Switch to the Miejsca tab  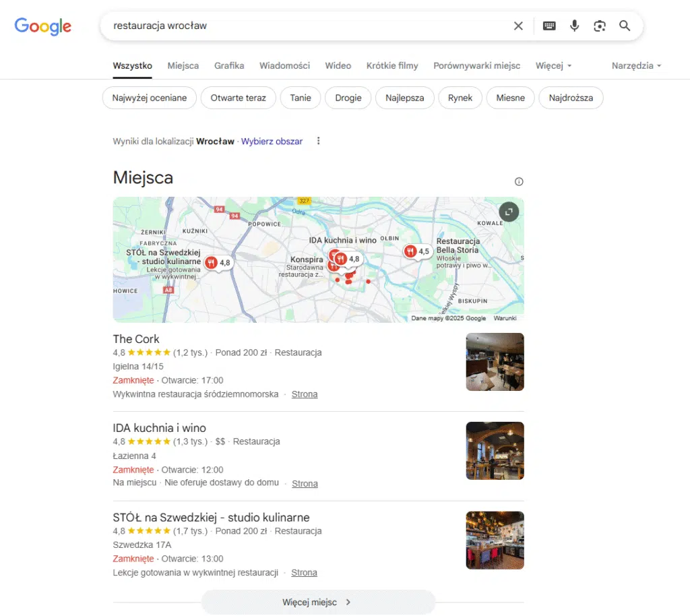(x=183, y=65)
